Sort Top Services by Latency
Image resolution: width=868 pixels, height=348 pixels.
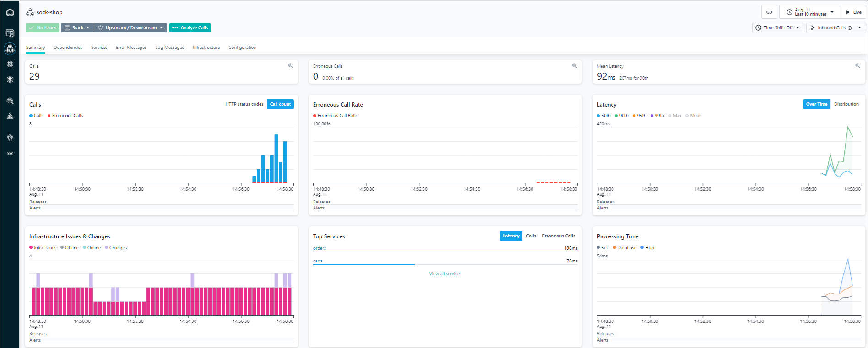511,236
